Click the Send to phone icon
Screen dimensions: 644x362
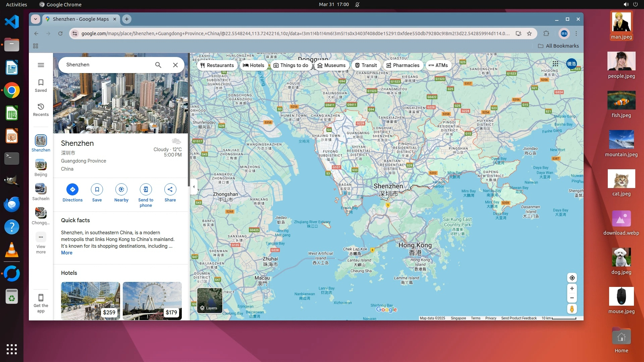click(x=146, y=189)
